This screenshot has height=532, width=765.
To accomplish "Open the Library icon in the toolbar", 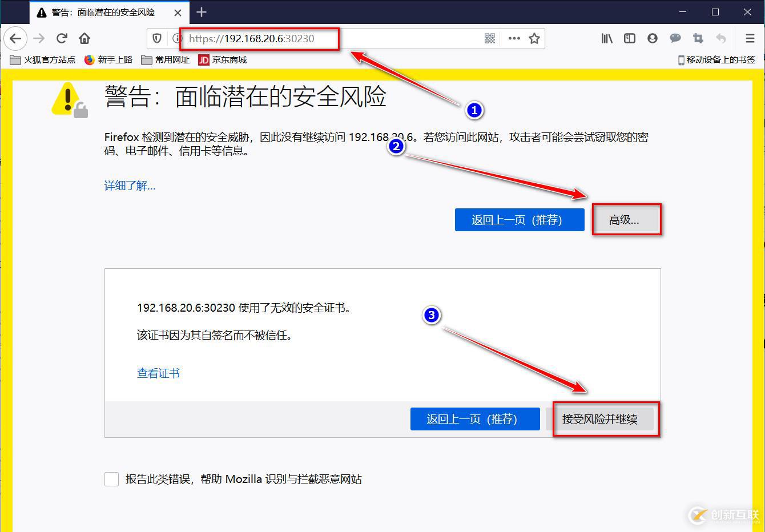I will pyautogui.click(x=607, y=38).
